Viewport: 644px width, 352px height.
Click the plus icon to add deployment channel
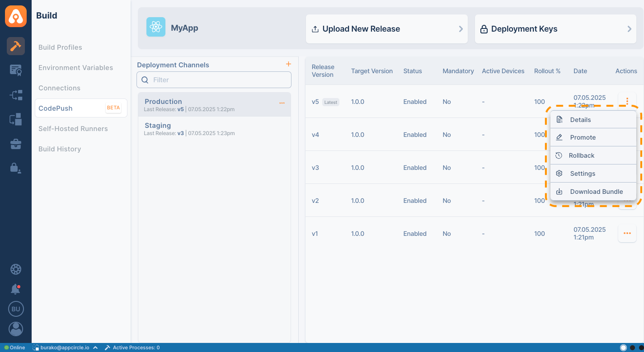[x=288, y=64]
